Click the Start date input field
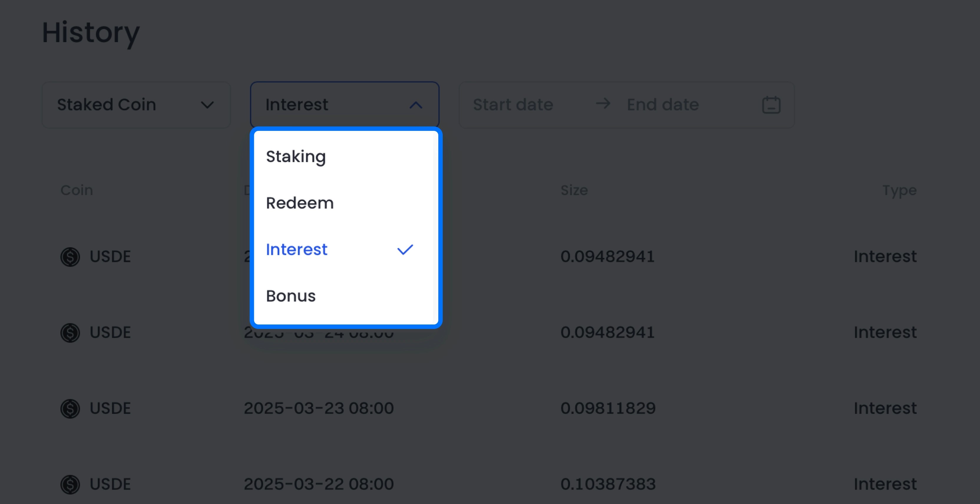 pyautogui.click(x=514, y=104)
